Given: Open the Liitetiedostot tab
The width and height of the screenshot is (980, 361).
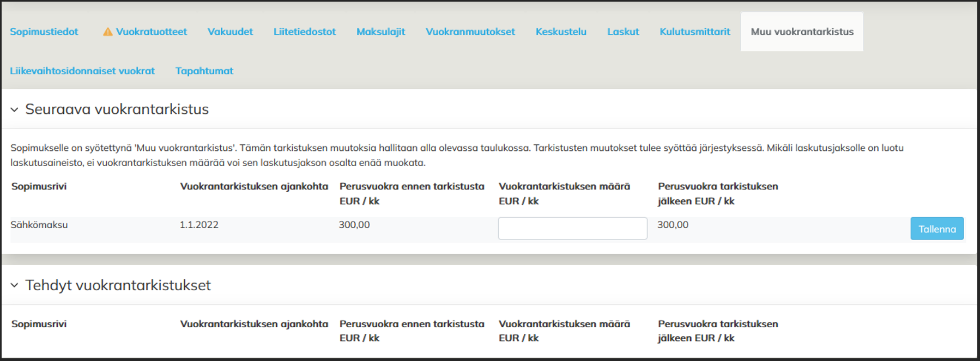Looking at the screenshot, I should click(x=304, y=32).
